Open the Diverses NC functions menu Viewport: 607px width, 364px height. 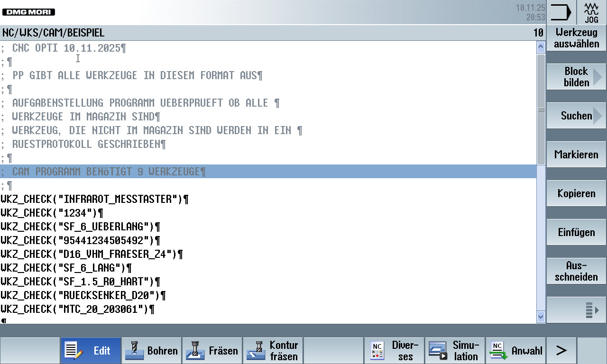click(x=394, y=351)
